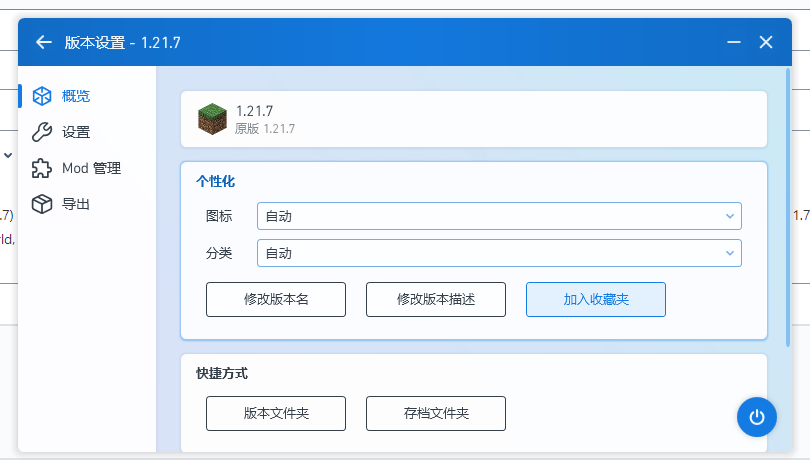Screen dimensions: 810x470
Task: Click 加入收藏夹 button
Action: pos(596,299)
